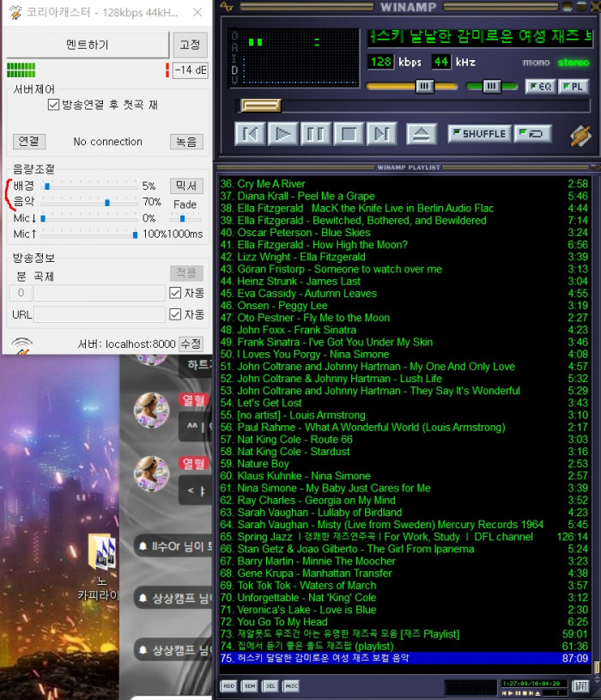Click the Eject open-file button
The height and width of the screenshot is (700, 601).
421,133
